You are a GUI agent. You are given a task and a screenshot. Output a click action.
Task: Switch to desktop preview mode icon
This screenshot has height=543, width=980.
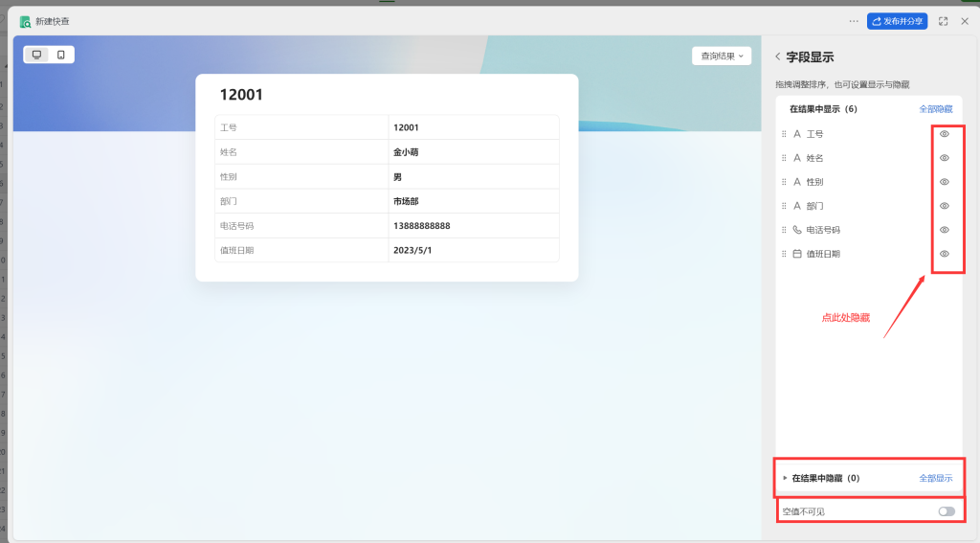tap(37, 55)
